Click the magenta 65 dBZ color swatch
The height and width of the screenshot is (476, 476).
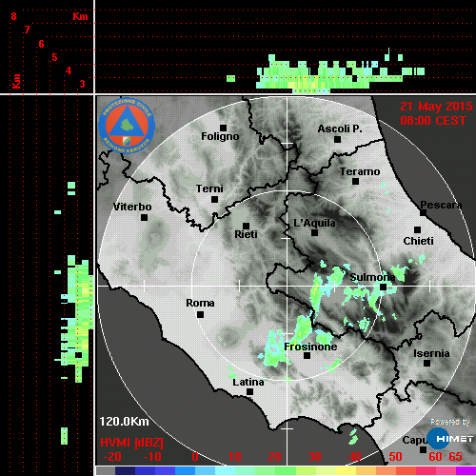[466, 470]
